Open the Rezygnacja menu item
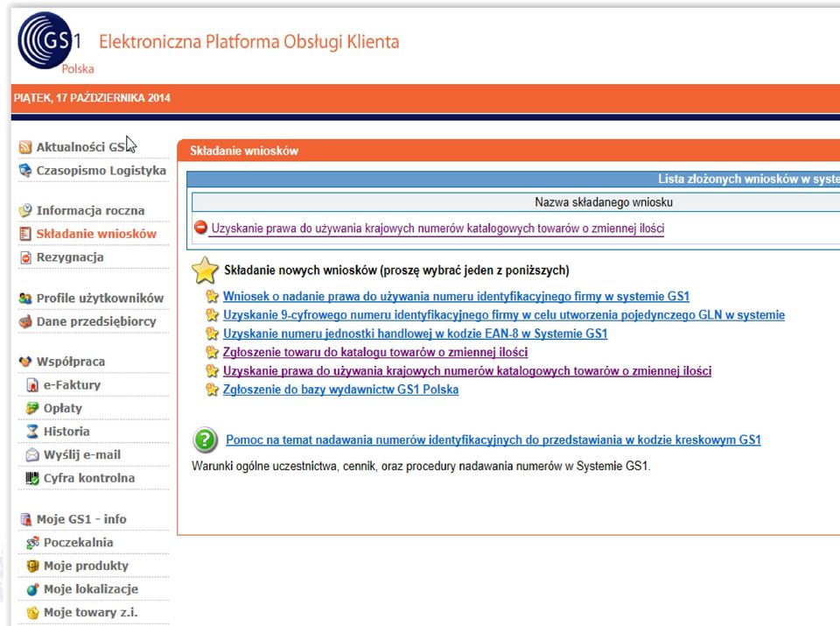This screenshot has height=626, width=840. pos(70,257)
